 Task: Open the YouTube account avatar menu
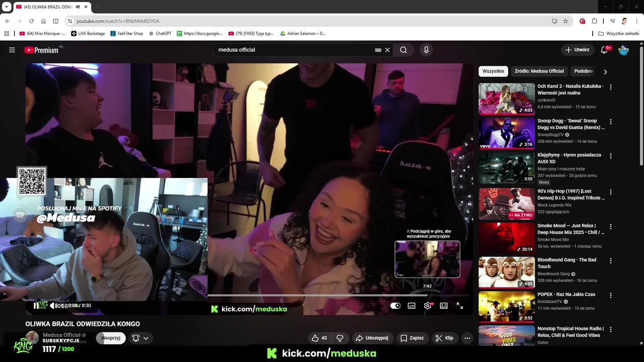pos(623,50)
